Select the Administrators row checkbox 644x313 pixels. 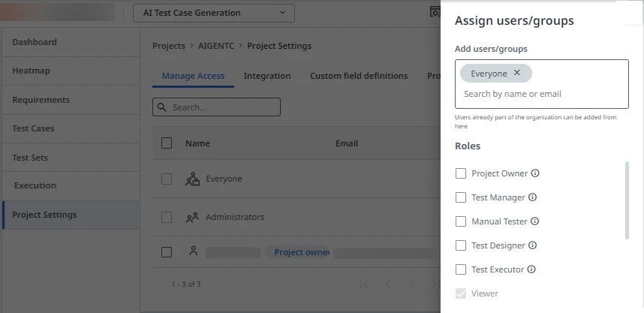(x=167, y=217)
